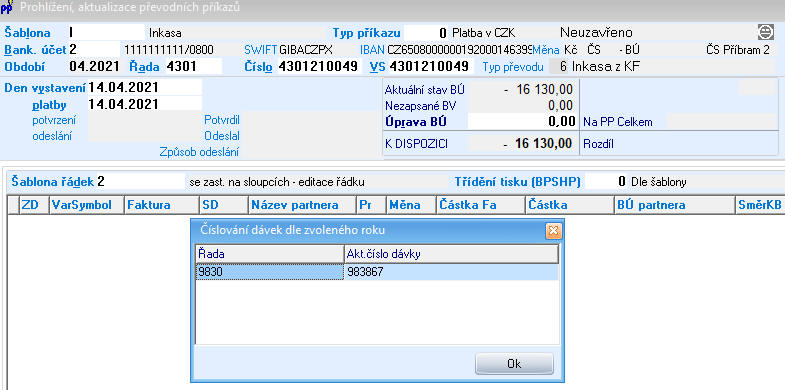Click the SměrKB column header
Viewport: 785px width, 390px height.
(760, 205)
